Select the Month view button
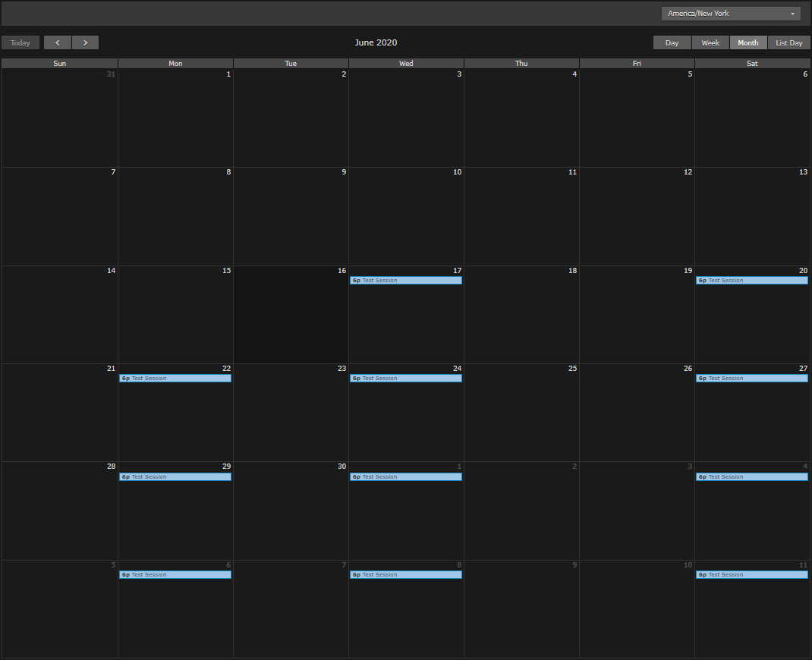The image size is (812, 660). (748, 42)
